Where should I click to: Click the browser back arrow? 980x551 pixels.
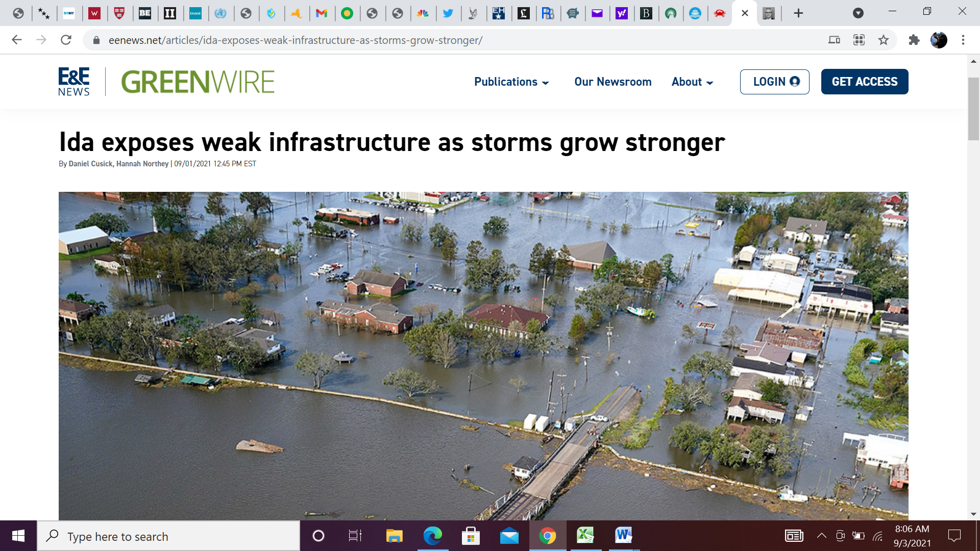coord(17,40)
